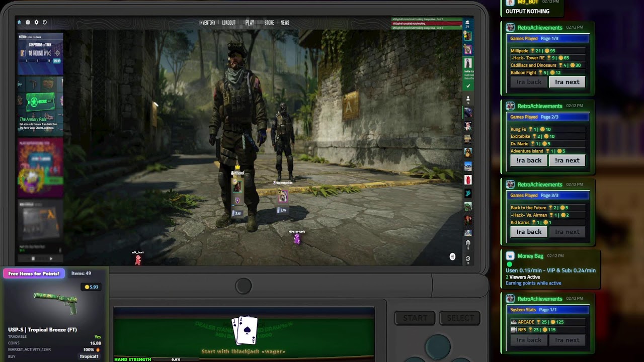
Task: Accept invite with green checkmark
Action: pyautogui.click(x=468, y=86)
